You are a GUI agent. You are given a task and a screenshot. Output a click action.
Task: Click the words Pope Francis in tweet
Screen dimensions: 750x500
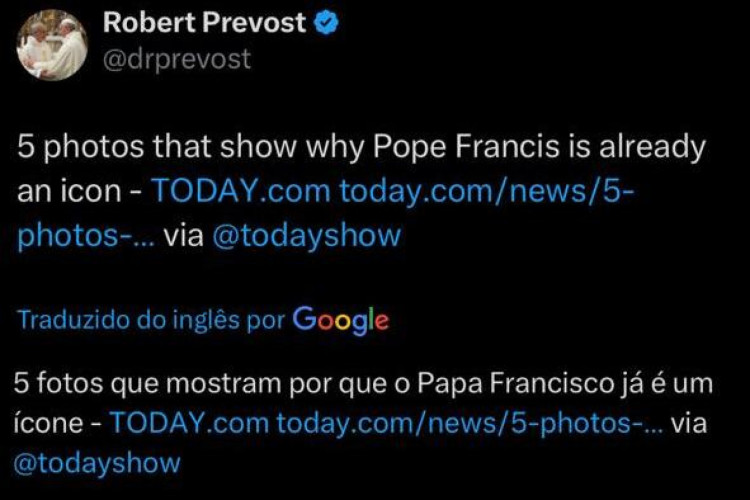[x=466, y=146]
